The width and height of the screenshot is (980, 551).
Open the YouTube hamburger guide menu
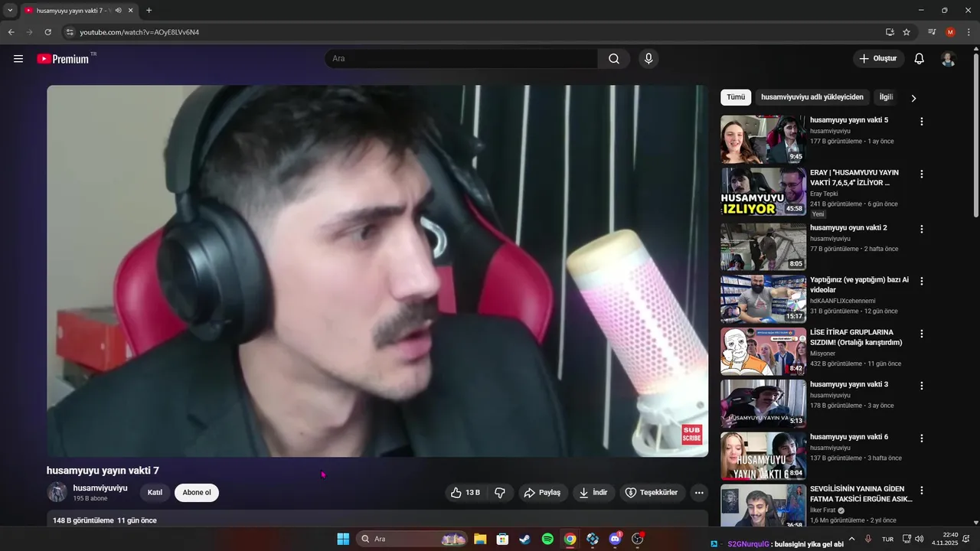[18, 59]
